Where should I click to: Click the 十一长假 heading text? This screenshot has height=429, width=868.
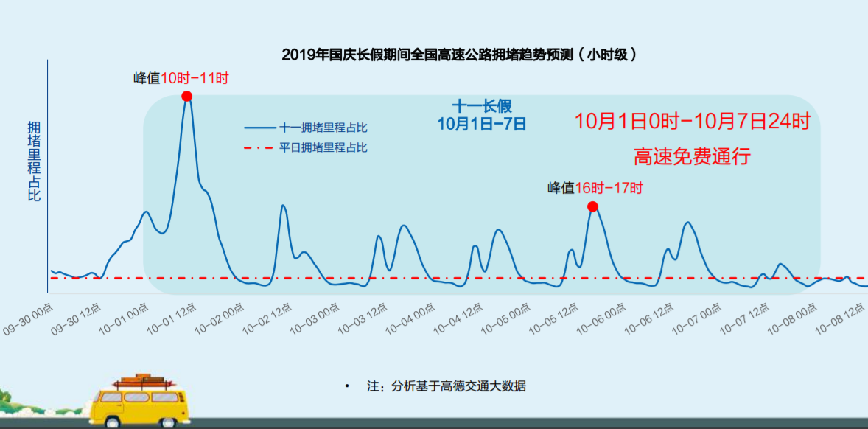[482, 107]
